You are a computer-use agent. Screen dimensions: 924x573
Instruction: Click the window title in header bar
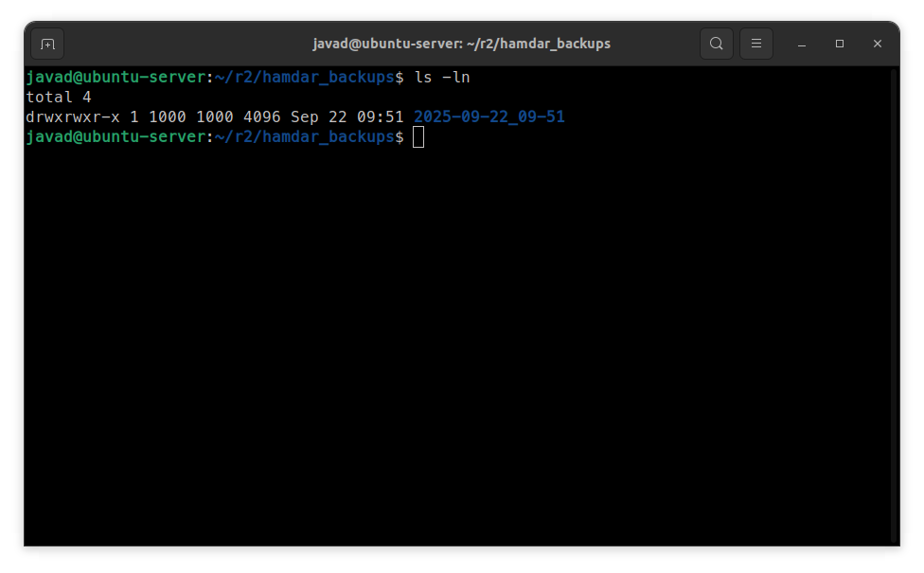(461, 44)
